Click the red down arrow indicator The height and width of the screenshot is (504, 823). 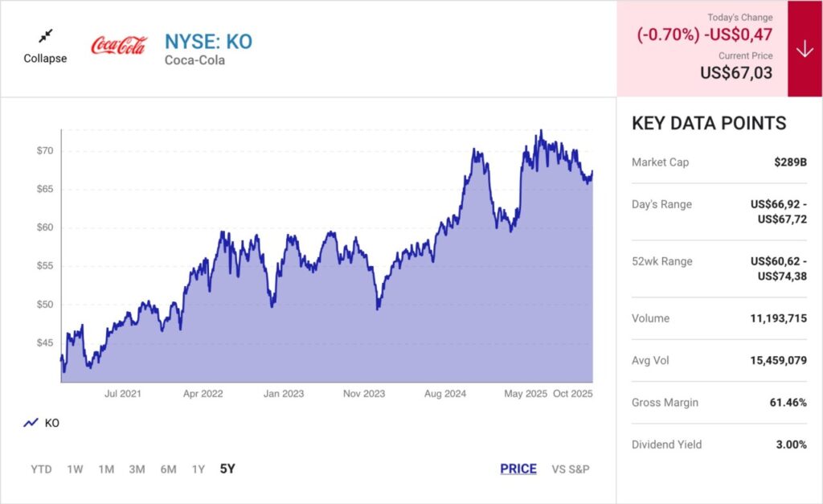pos(805,49)
